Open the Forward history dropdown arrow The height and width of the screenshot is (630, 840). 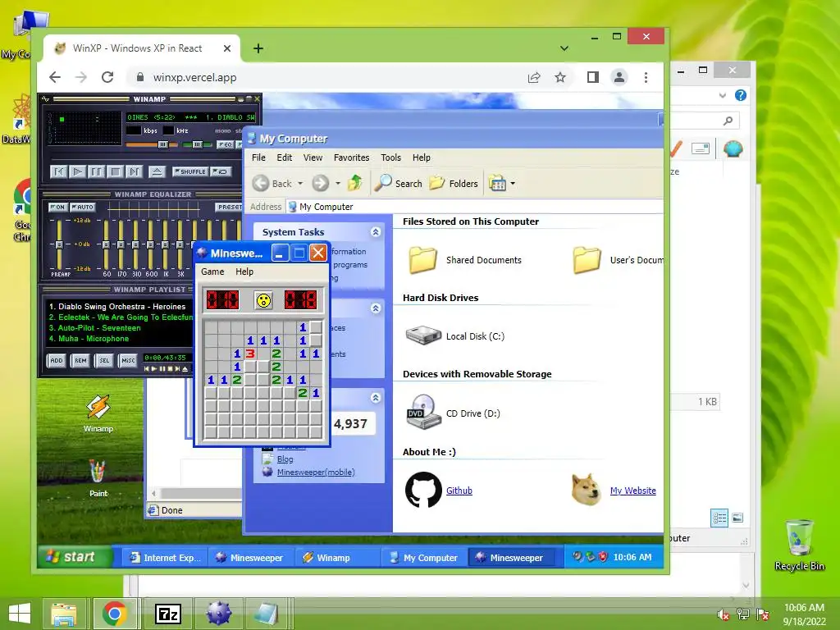point(338,183)
